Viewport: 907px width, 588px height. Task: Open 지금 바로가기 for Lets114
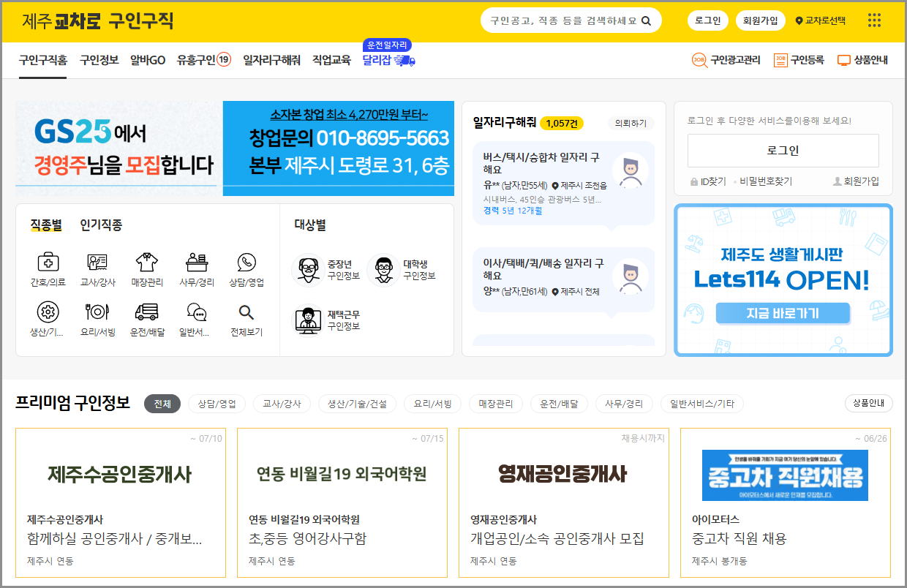[x=783, y=312]
